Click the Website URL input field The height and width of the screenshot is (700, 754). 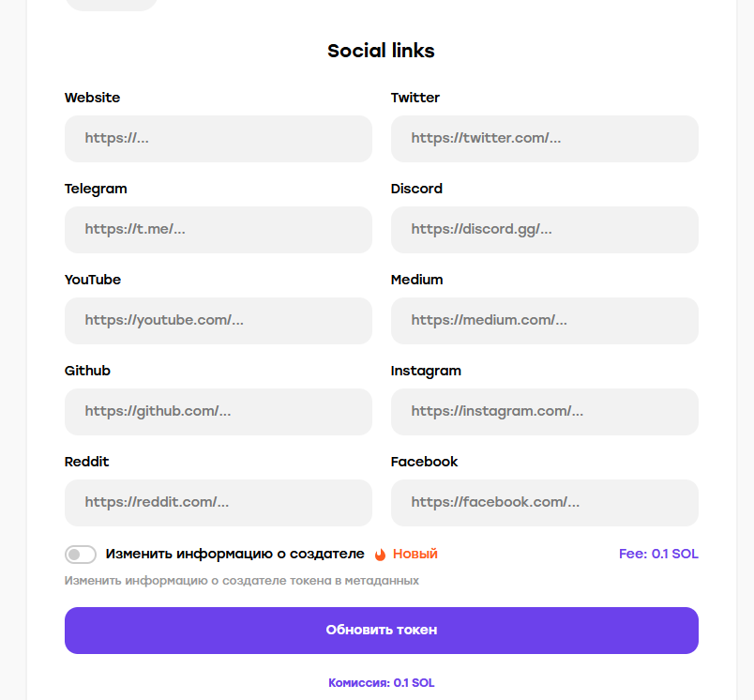pyautogui.click(x=218, y=139)
